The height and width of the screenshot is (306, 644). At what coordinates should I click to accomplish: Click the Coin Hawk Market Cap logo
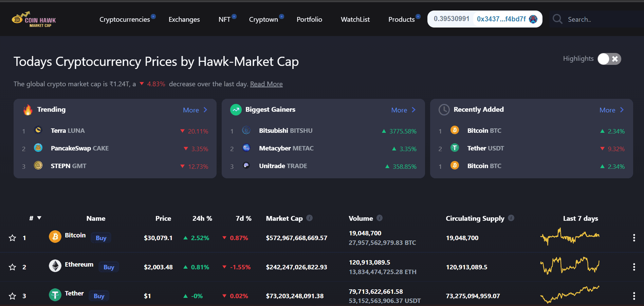[34, 19]
